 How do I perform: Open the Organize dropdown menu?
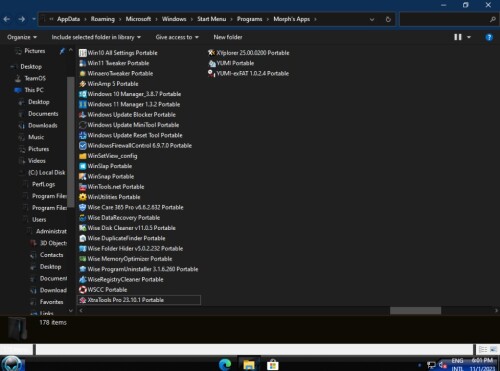22,37
